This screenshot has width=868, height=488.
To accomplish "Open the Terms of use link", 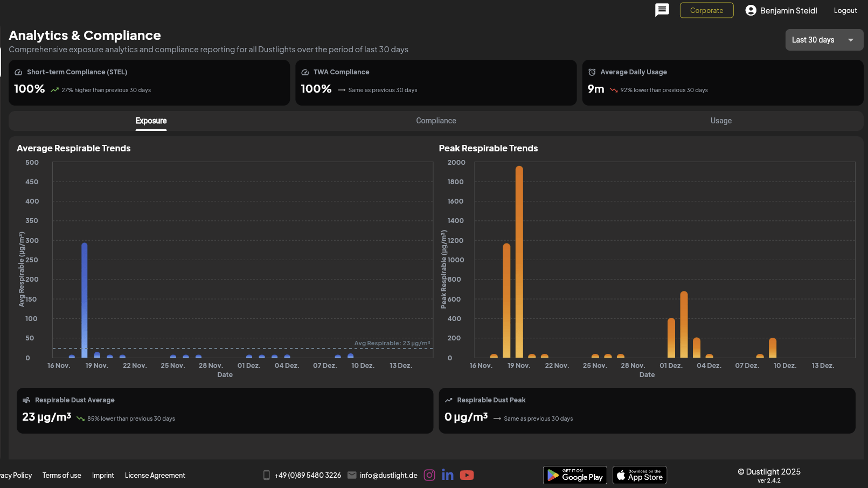I will click(x=62, y=475).
